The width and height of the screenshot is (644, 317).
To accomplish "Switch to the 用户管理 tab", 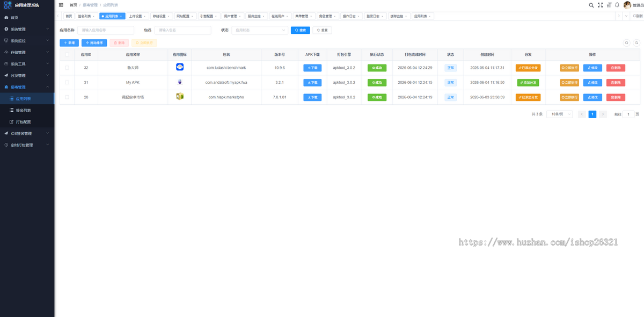I will [x=232, y=16].
